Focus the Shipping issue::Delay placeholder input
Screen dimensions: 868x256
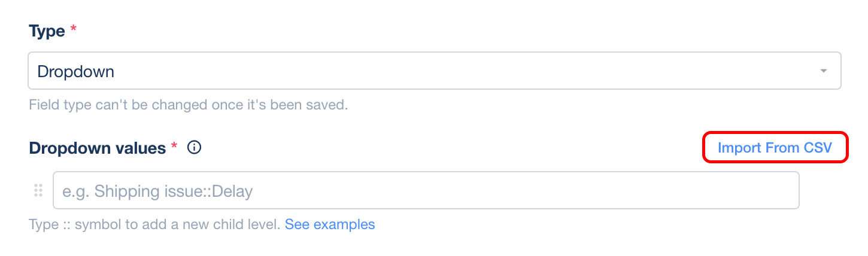tap(426, 191)
